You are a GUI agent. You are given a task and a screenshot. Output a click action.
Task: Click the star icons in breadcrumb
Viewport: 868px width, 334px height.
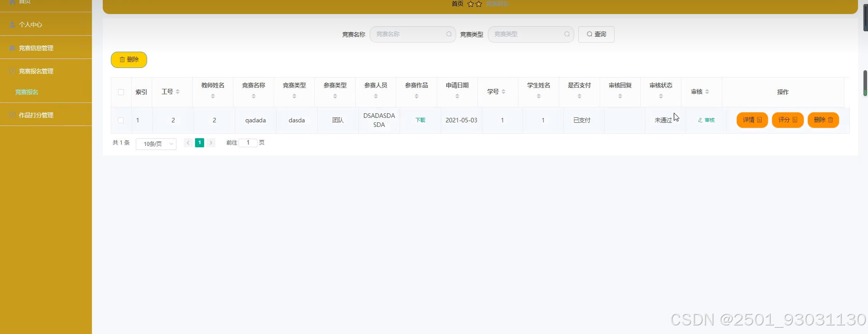pyautogui.click(x=475, y=4)
